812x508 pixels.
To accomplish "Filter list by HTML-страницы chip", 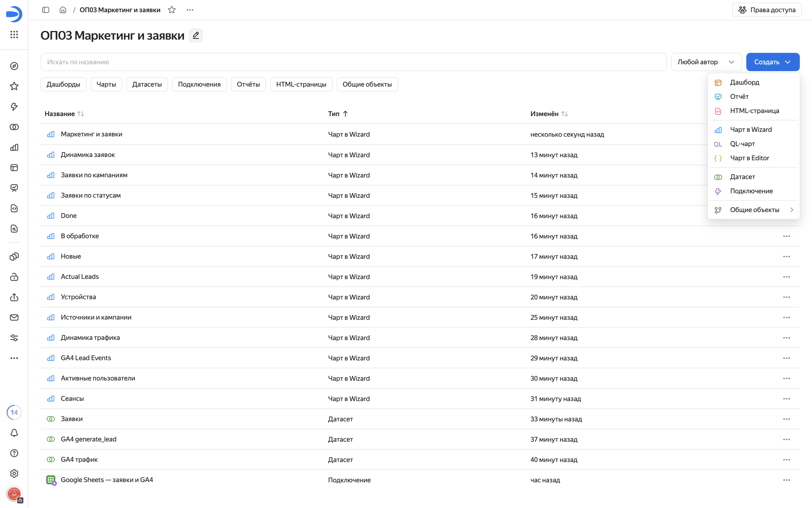I will coord(301,84).
